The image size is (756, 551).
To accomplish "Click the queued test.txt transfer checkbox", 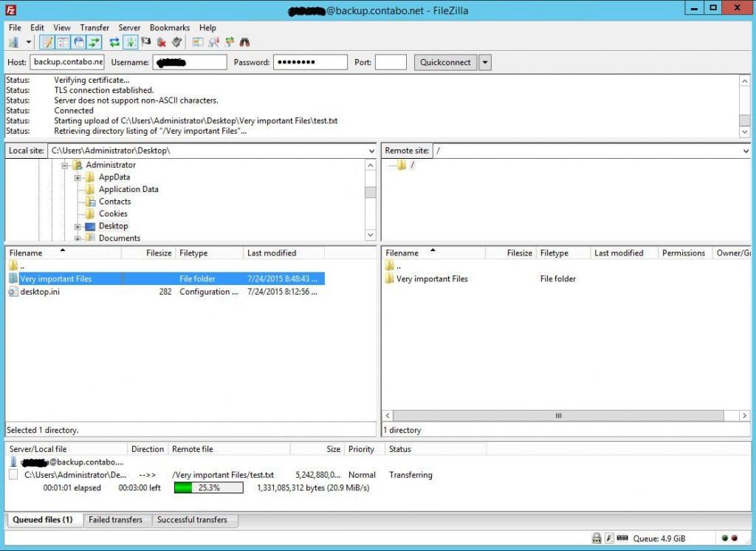I will 13,475.
